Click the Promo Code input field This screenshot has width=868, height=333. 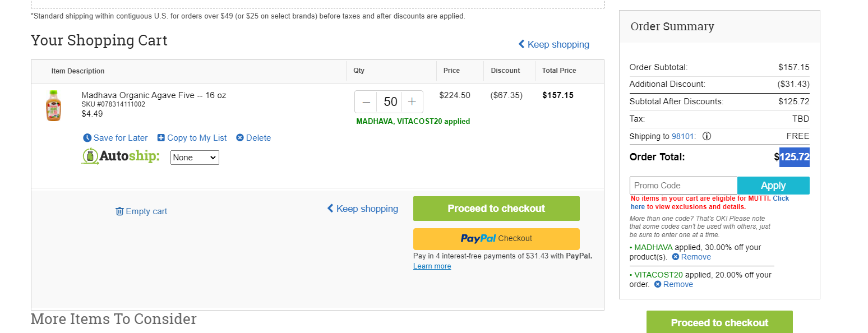[684, 186]
